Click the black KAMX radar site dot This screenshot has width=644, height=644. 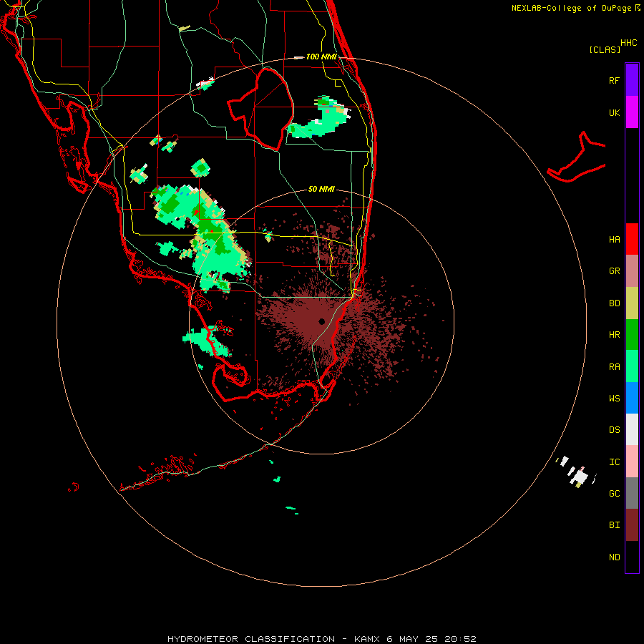[x=321, y=321]
